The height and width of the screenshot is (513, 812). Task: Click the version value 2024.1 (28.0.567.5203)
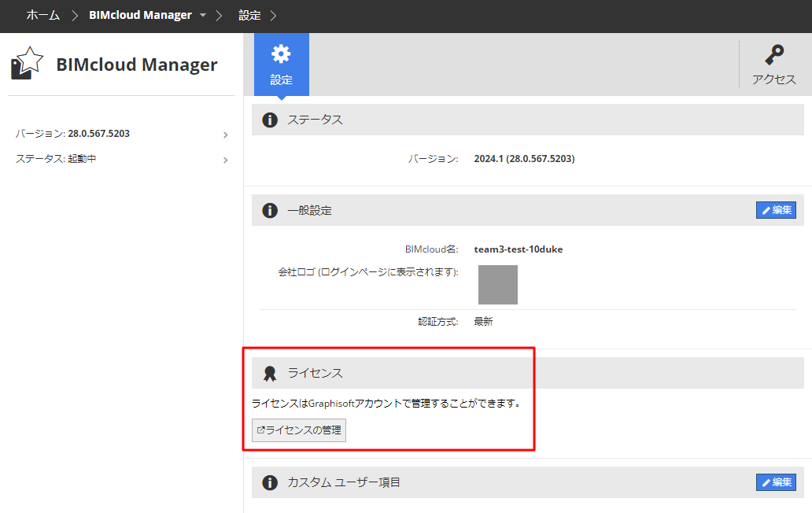click(524, 159)
